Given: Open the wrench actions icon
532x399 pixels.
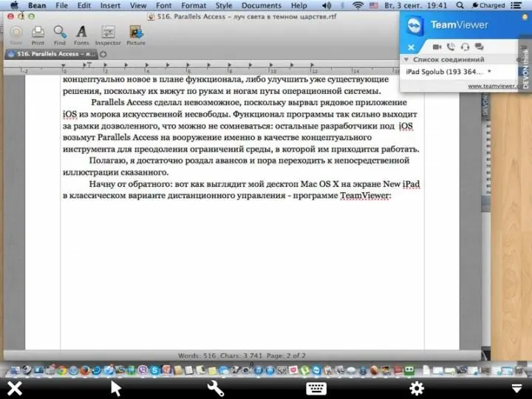Looking at the screenshot, I should tap(216, 388).
